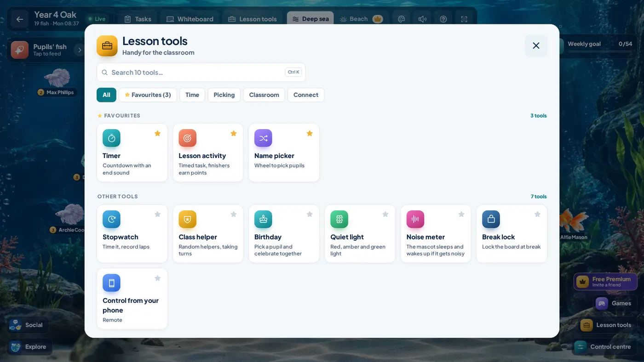Image resolution: width=644 pixels, height=362 pixels.
Task: Select the Time filter tab
Action: tap(192, 95)
